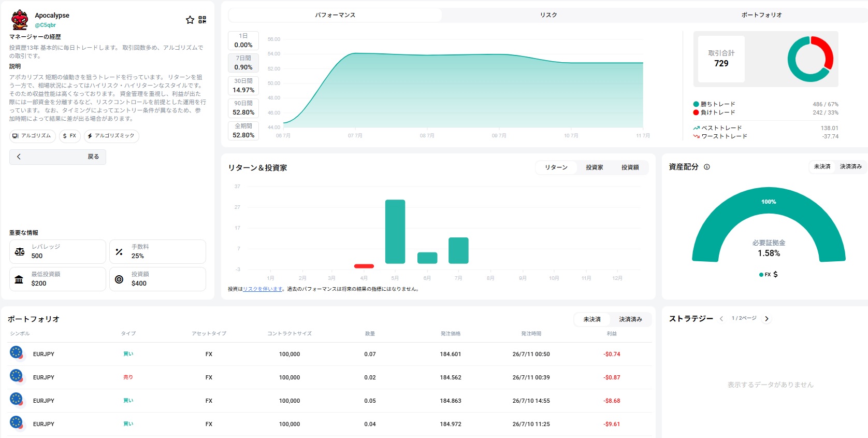Click the 売り type in 184.562 row
This screenshot has width=868, height=438.
[x=128, y=377]
